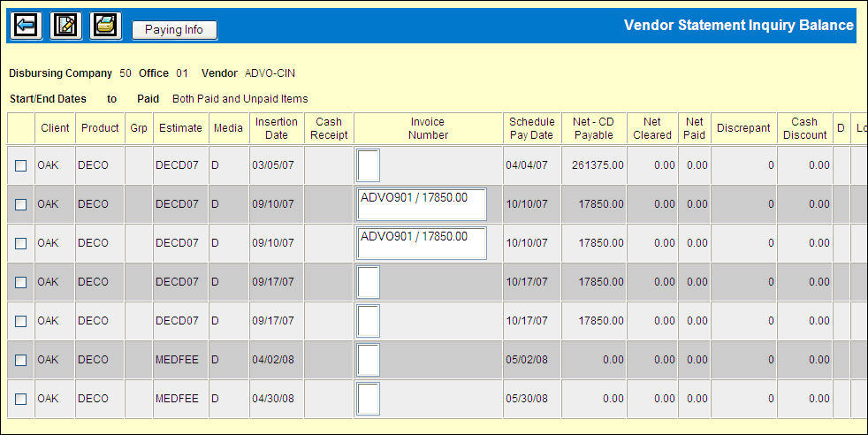Click the invoice field in the 04/30/08 row
The image size is (868, 435).
coord(368,399)
